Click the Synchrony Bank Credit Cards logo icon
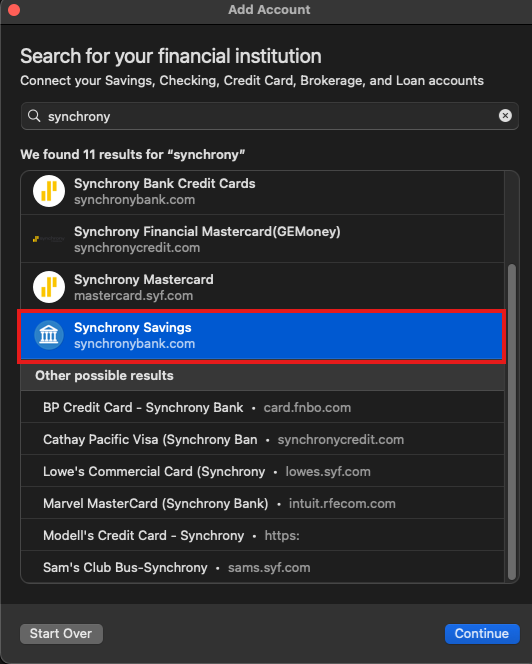 49,191
